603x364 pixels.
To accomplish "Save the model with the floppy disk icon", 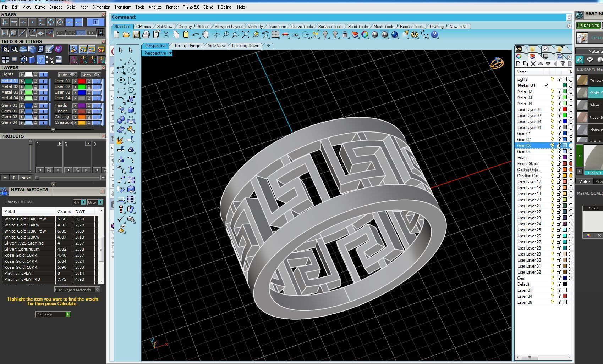I will click(x=136, y=35).
